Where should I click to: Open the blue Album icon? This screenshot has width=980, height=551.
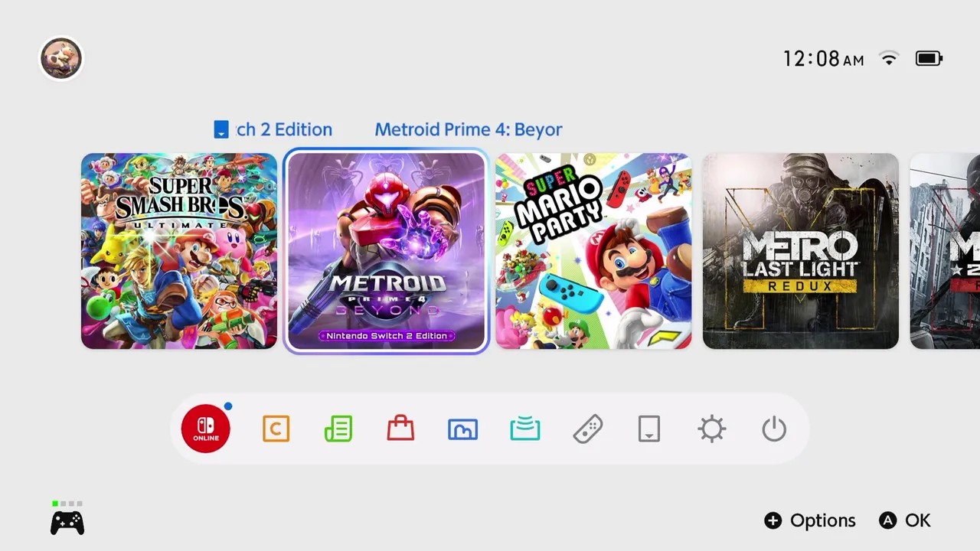coord(462,429)
